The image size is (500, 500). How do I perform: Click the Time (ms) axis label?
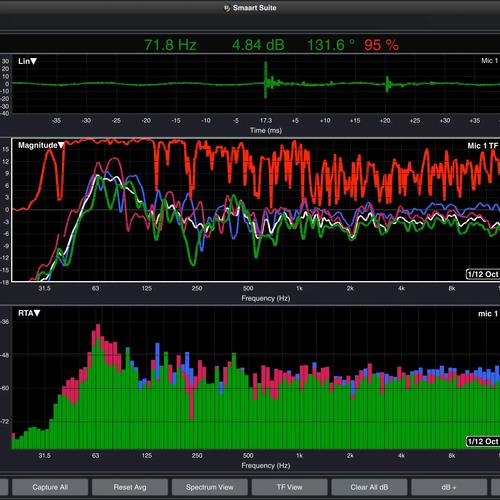(266, 130)
